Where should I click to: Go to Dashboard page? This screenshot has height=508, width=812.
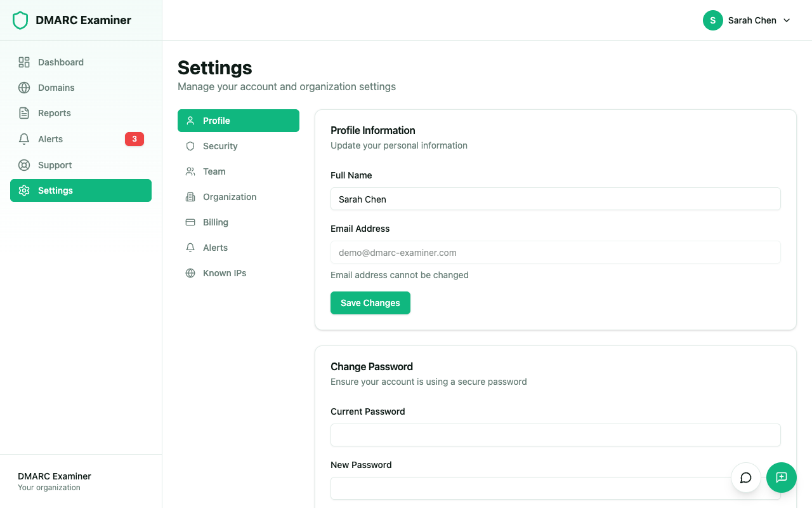pos(81,62)
